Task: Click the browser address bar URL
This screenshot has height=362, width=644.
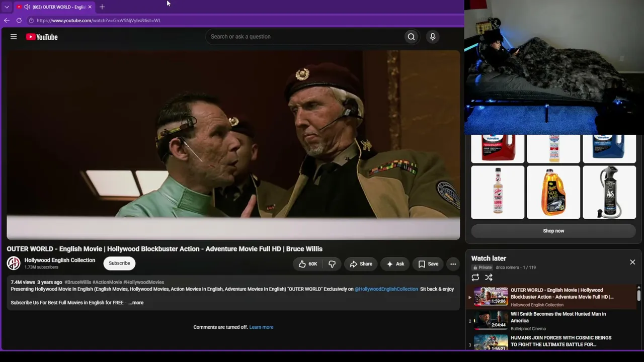Action: [99, 21]
